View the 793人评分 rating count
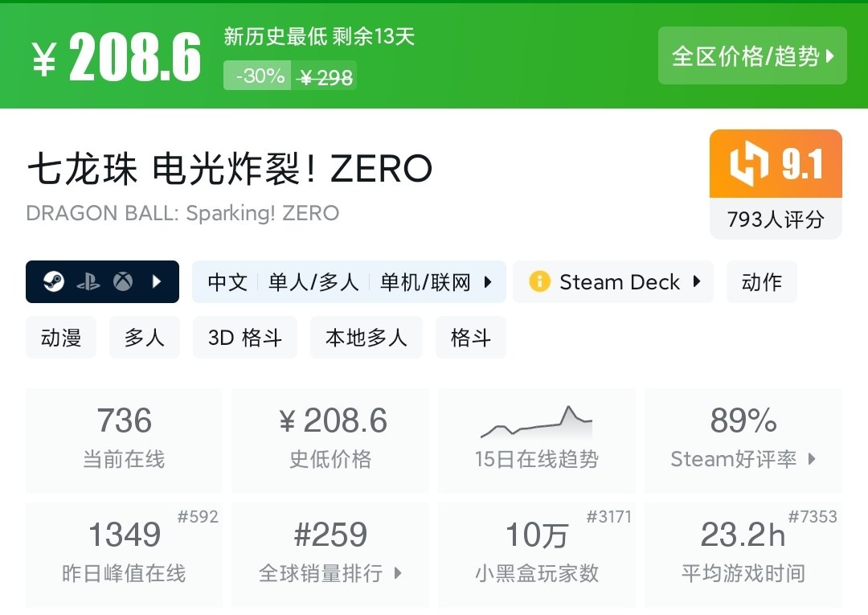This screenshot has width=868, height=615. [x=776, y=219]
